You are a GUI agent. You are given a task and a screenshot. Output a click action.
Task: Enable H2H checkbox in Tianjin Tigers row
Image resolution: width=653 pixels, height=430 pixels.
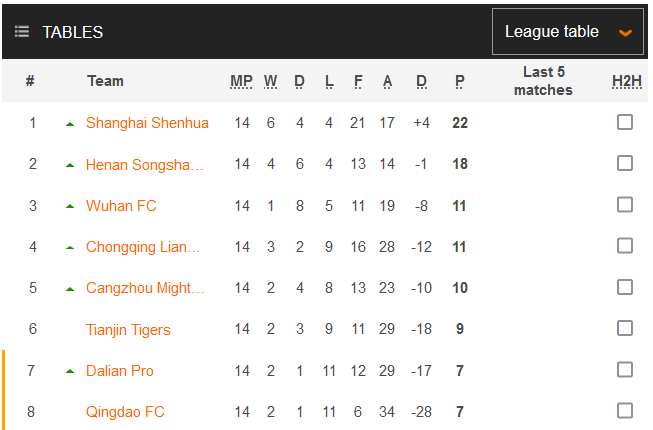625,329
